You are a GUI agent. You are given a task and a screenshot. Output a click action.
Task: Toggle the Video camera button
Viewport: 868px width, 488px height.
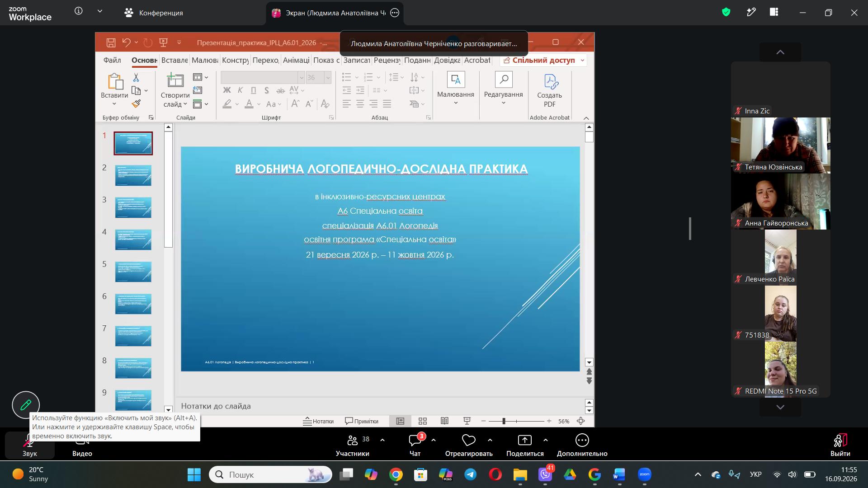[x=82, y=446]
